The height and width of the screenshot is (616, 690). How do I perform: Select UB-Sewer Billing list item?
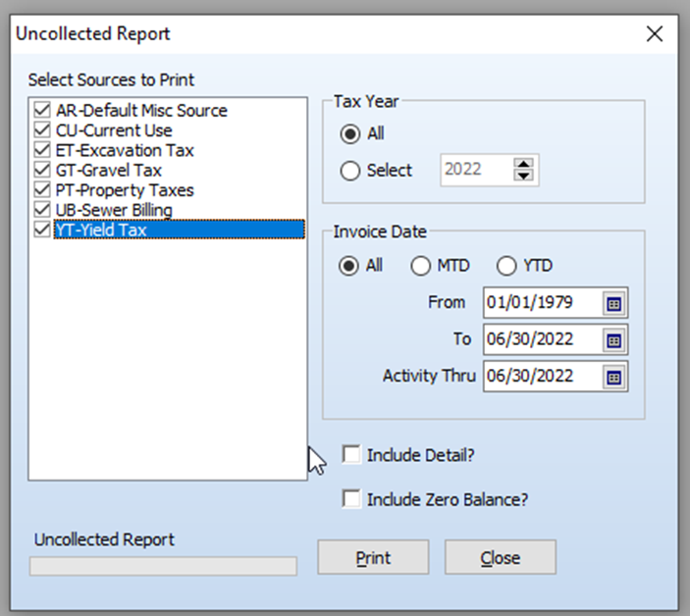point(114,210)
